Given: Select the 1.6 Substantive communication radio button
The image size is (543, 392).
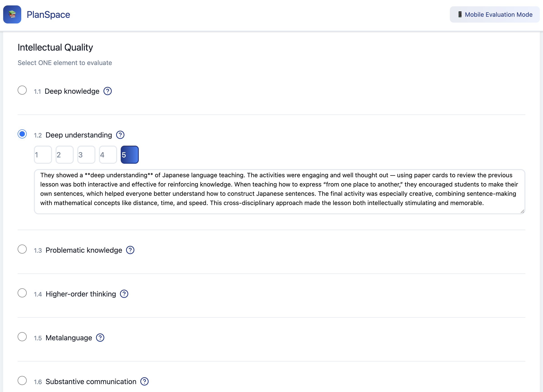Looking at the screenshot, I should (22, 380).
